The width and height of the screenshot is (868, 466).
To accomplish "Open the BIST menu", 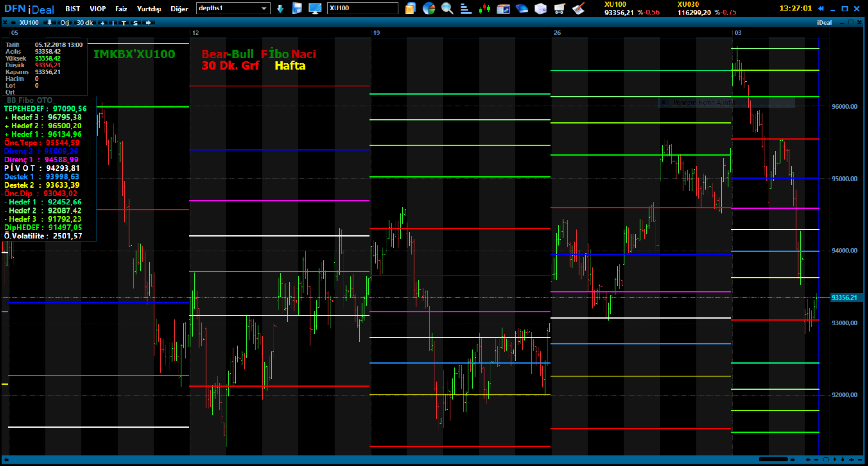I will 73,9.
